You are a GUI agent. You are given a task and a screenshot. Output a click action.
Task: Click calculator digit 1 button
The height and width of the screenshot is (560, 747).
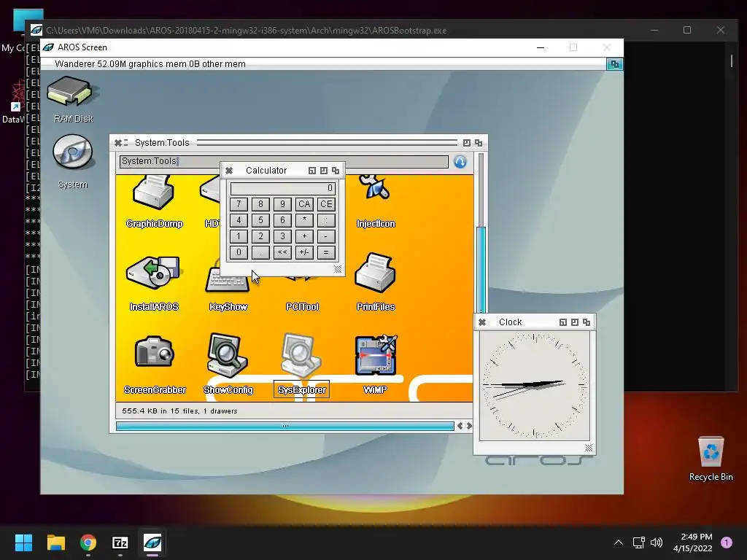239,236
